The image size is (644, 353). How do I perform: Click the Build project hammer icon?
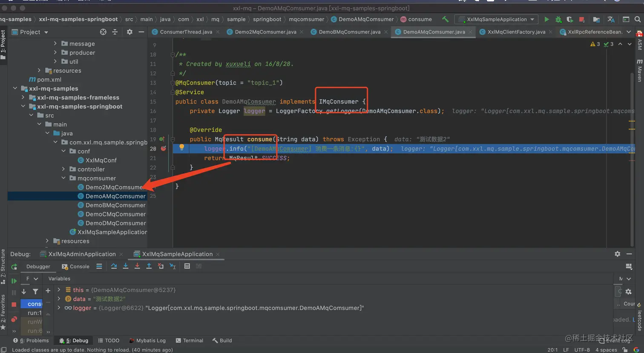445,19
